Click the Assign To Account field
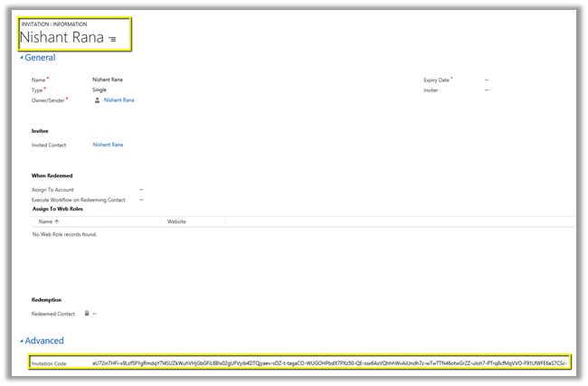This screenshot has height=386, width=588. [142, 189]
